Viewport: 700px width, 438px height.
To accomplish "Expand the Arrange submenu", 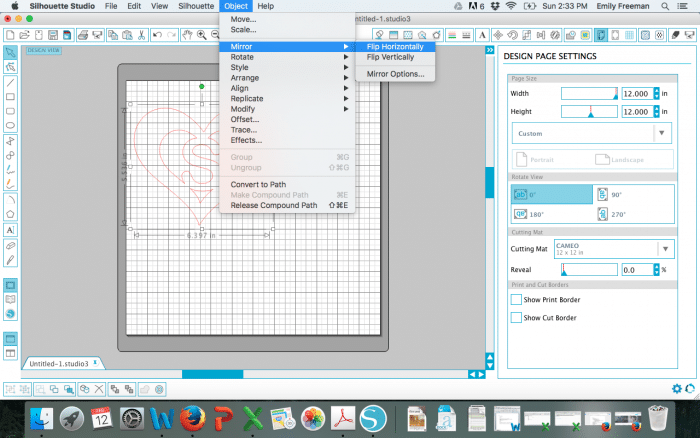I will pos(287,78).
